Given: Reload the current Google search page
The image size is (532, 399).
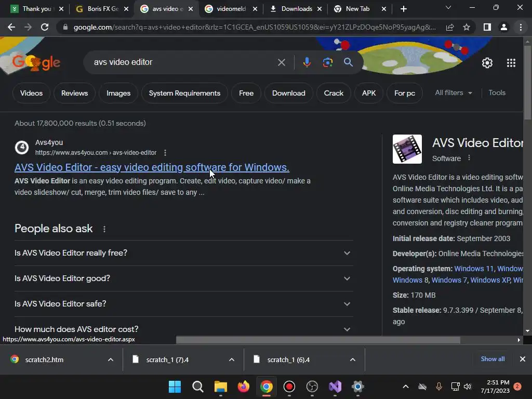Looking at the screenshot, I should pos(45,27).
